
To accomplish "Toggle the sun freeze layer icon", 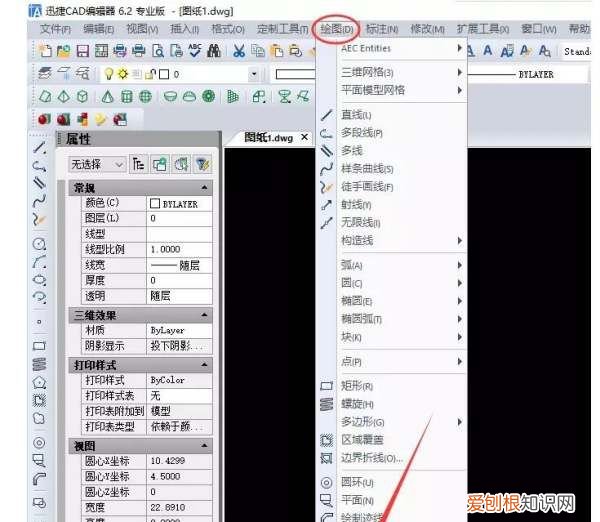I will 123,73.
